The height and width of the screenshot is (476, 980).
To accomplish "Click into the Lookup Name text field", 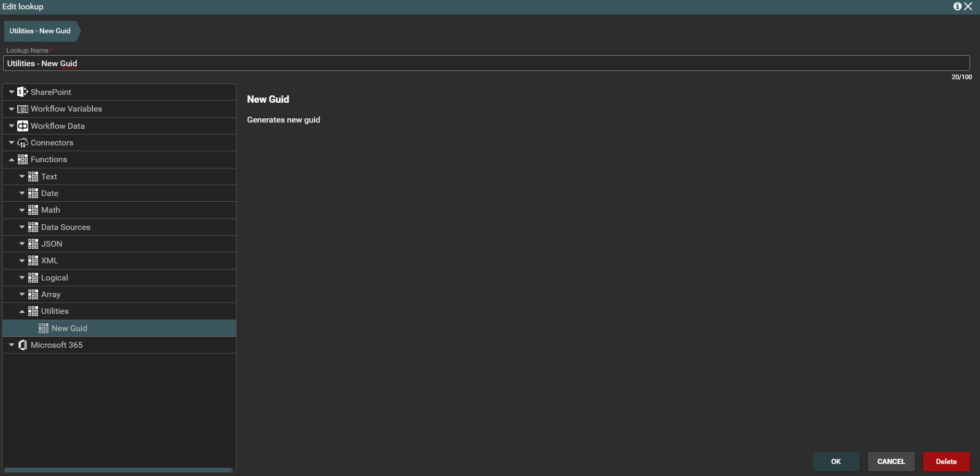I will [x=486, y=64].
